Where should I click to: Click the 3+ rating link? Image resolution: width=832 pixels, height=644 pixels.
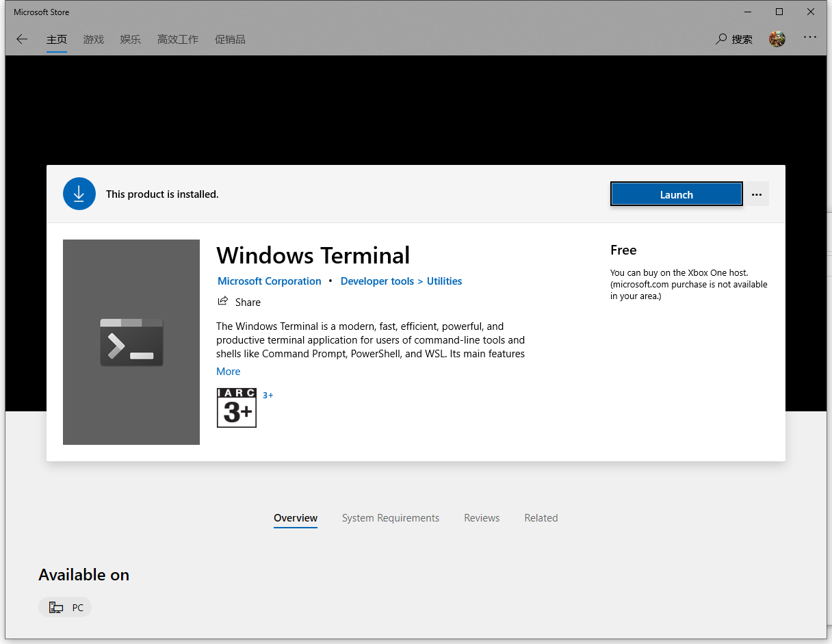point(268,396)
